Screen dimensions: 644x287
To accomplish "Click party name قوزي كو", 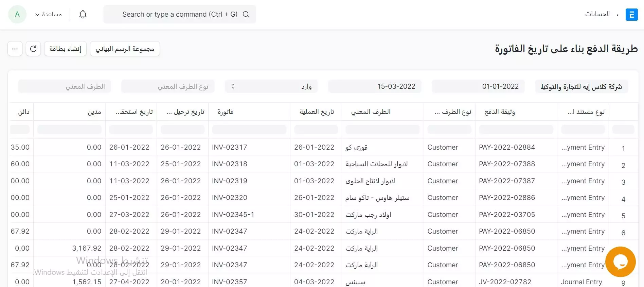I will click(356, 147).
